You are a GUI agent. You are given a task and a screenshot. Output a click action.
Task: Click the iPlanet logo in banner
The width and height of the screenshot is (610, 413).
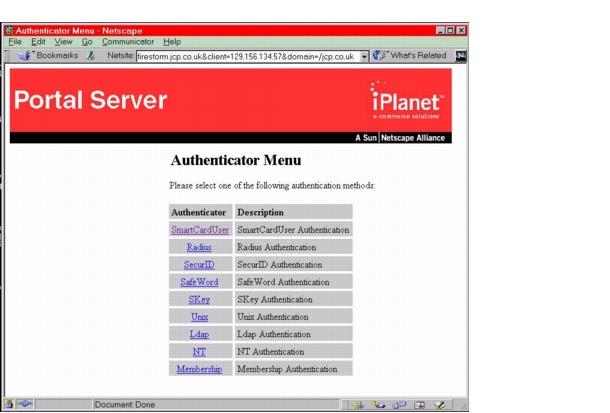coord(407,100)
